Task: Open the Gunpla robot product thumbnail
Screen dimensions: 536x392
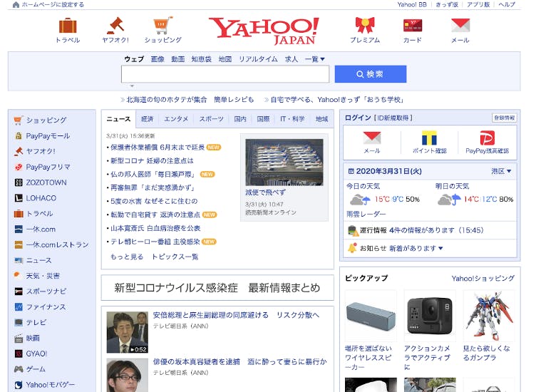Action: [x=489, y=316]
